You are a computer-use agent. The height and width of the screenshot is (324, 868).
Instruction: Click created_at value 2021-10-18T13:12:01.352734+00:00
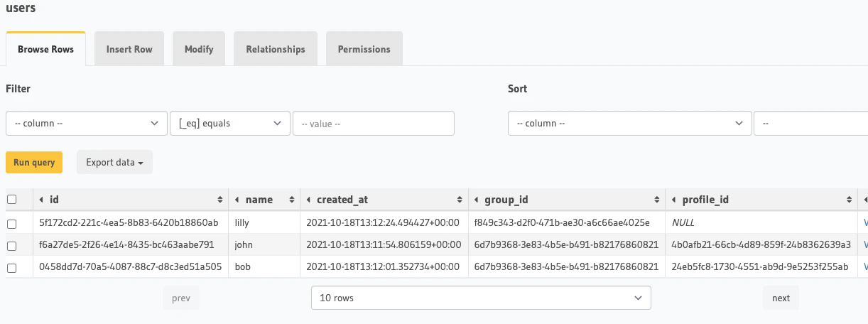[x=384, y=267]
